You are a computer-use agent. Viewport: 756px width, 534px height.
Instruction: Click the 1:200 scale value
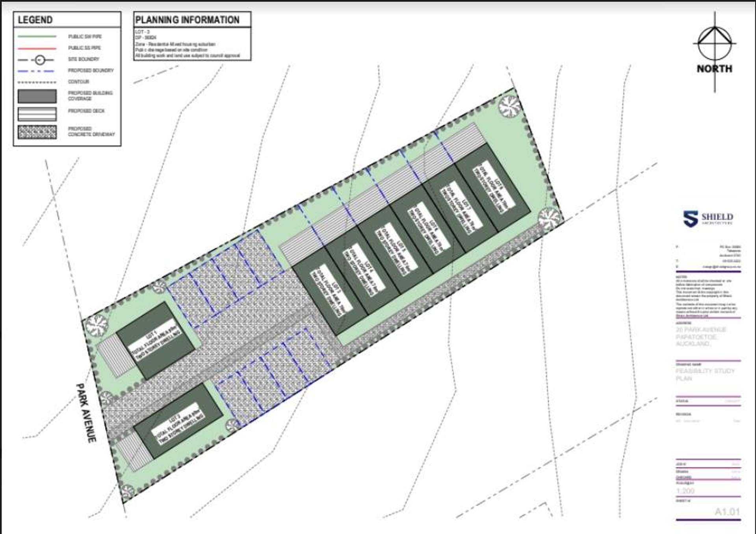685,491
